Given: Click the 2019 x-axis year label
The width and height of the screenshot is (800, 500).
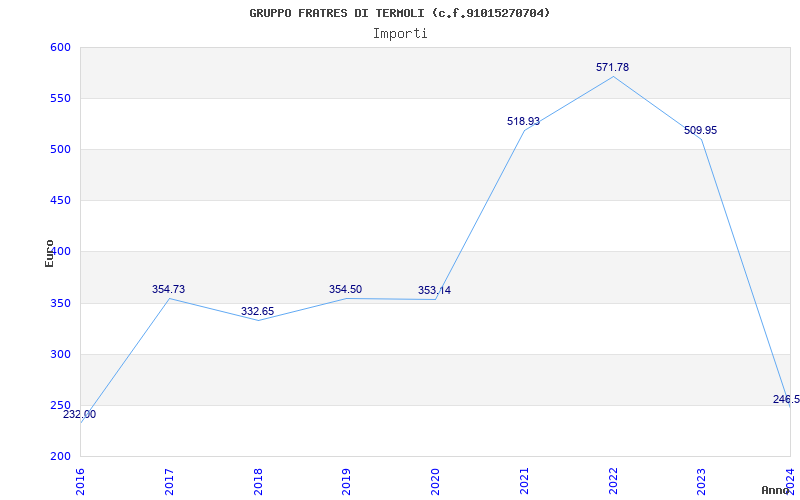Looking at the screenshot, I should 346,481.
